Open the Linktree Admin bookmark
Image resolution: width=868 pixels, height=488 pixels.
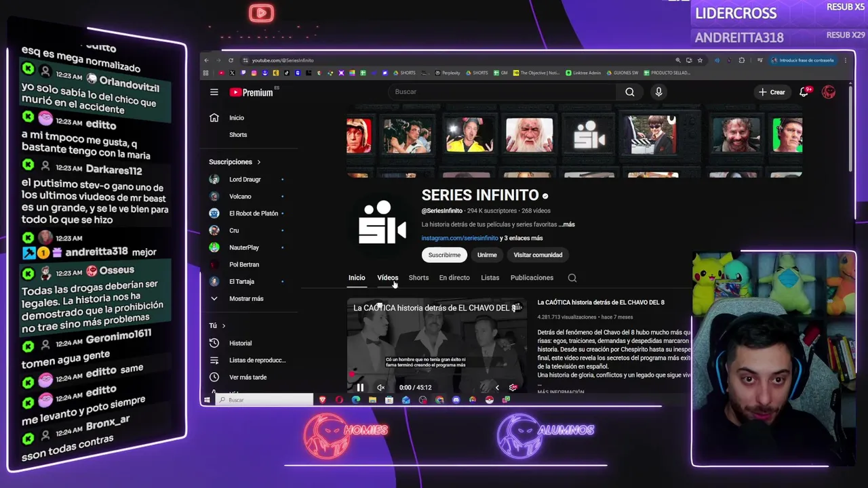coord(584,73)
